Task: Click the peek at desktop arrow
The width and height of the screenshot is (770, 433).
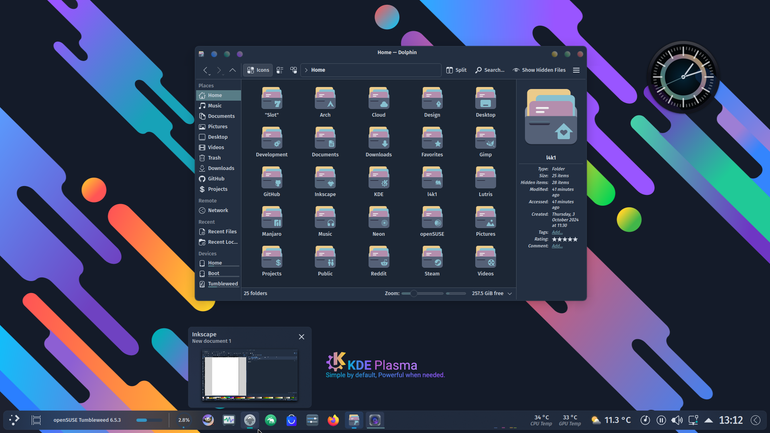Action: point(756,420)
